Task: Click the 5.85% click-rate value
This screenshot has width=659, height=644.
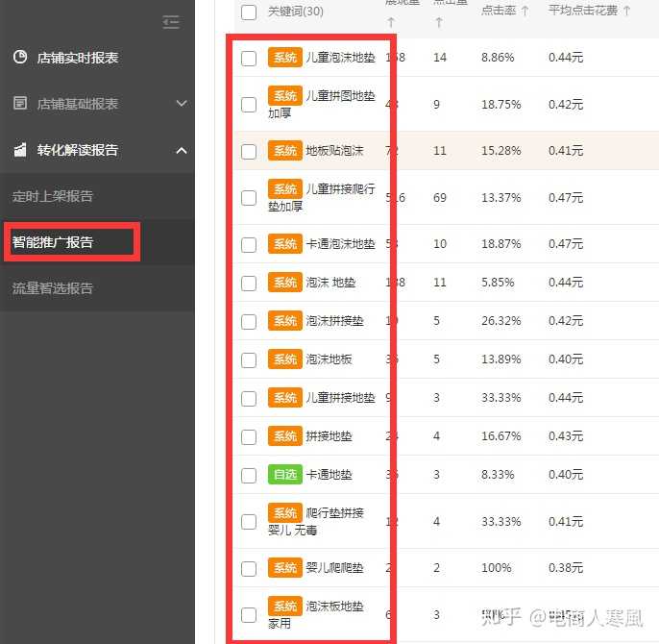Action: [498, 283]
